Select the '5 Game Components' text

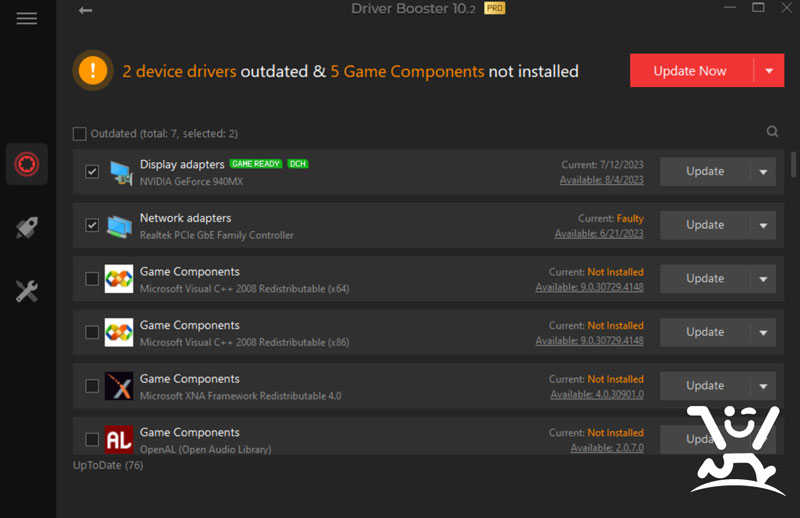tap(407, 71)
